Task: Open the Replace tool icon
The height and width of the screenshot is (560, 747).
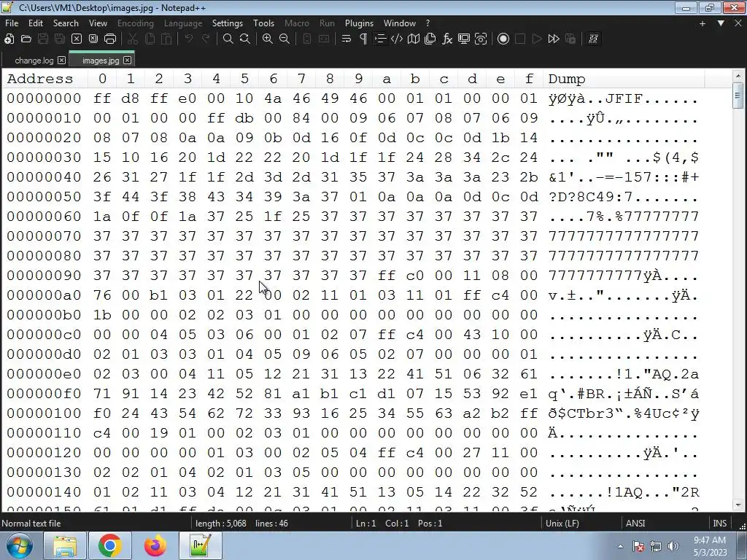Action: pyautogui.click(x=245, y=39)
